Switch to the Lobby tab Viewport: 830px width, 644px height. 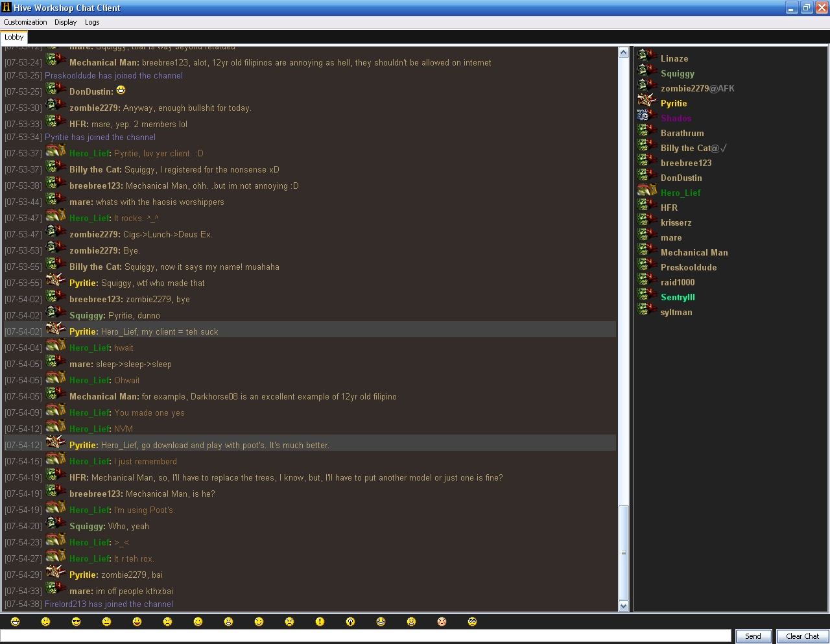(14, 38)
